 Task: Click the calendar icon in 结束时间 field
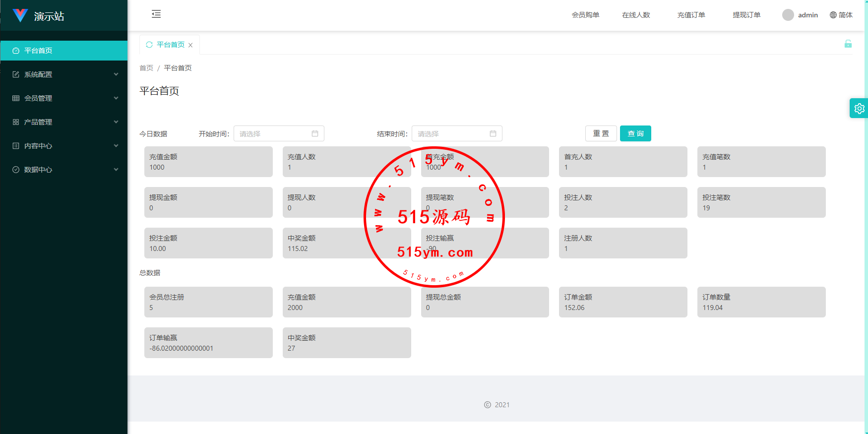pos(493,133)
